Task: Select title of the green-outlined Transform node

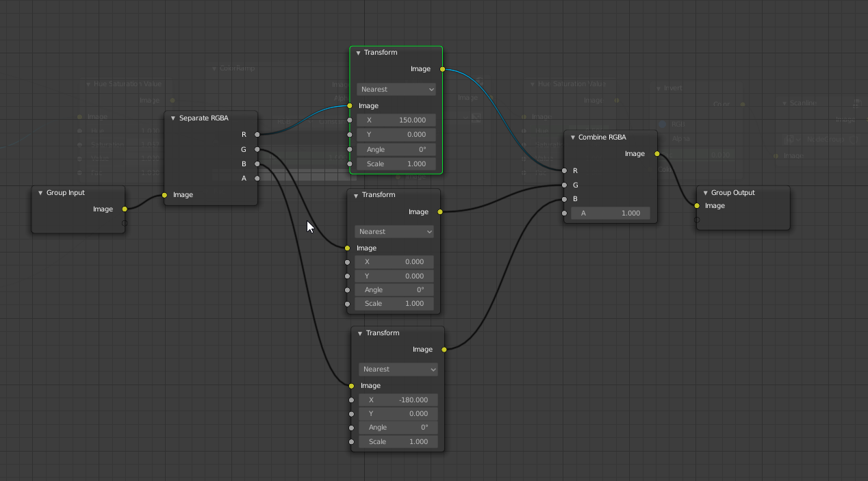Action: pos(381,53)
